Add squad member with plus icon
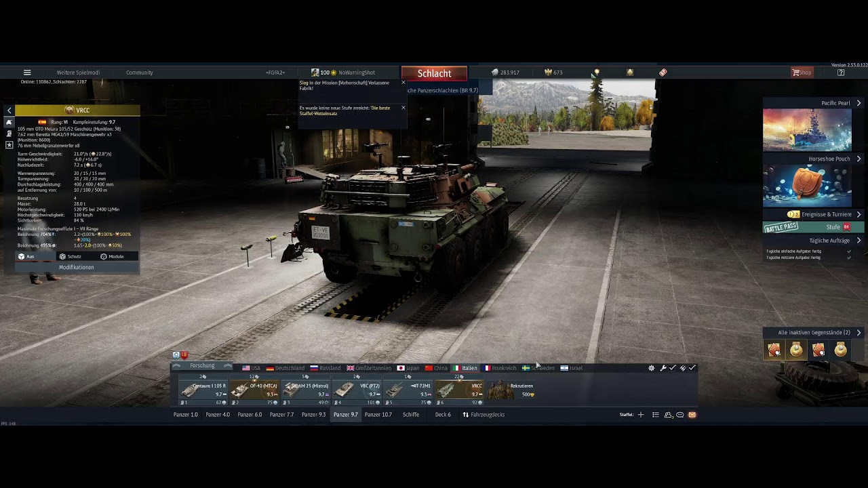Viewport: 868px width, 488px height. (641, 415)
